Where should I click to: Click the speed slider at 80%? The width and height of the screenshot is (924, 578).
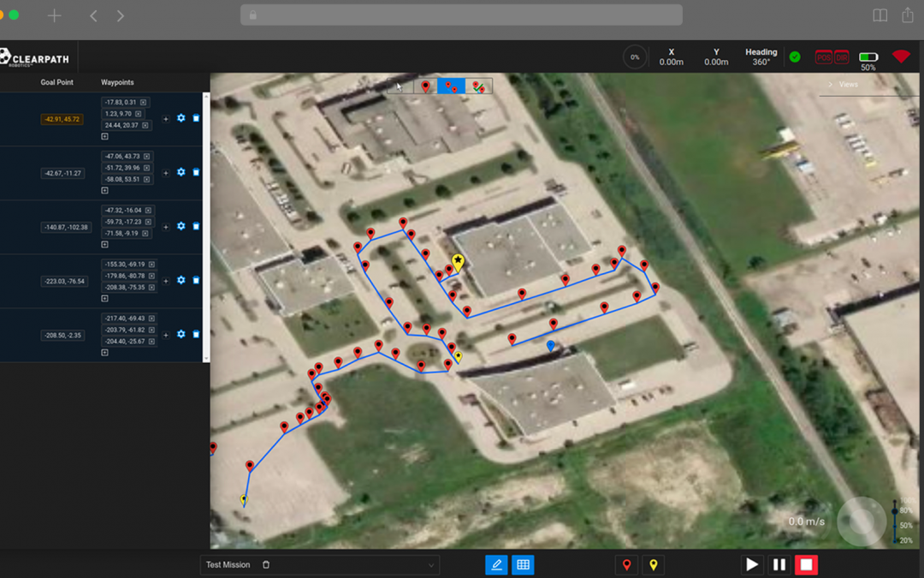point(895,511)
